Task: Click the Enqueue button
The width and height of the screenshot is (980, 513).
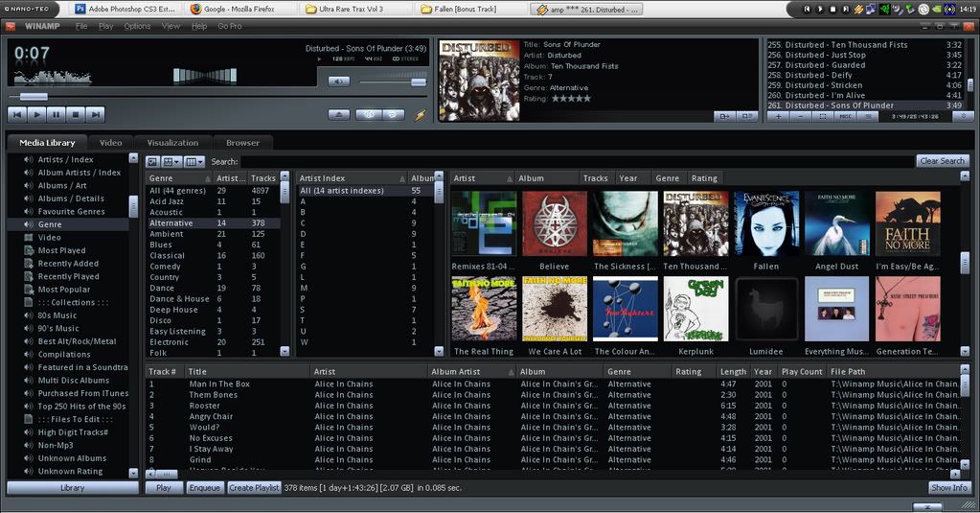Action: (204, 487)
